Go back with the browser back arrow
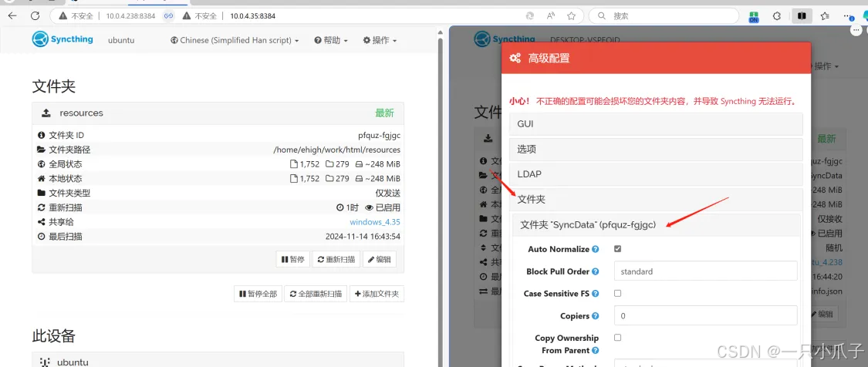 [12, 16]
